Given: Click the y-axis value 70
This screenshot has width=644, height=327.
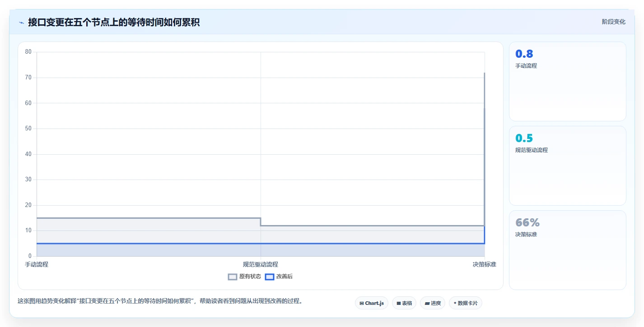Looking at the screenshot, I should 28,78.
